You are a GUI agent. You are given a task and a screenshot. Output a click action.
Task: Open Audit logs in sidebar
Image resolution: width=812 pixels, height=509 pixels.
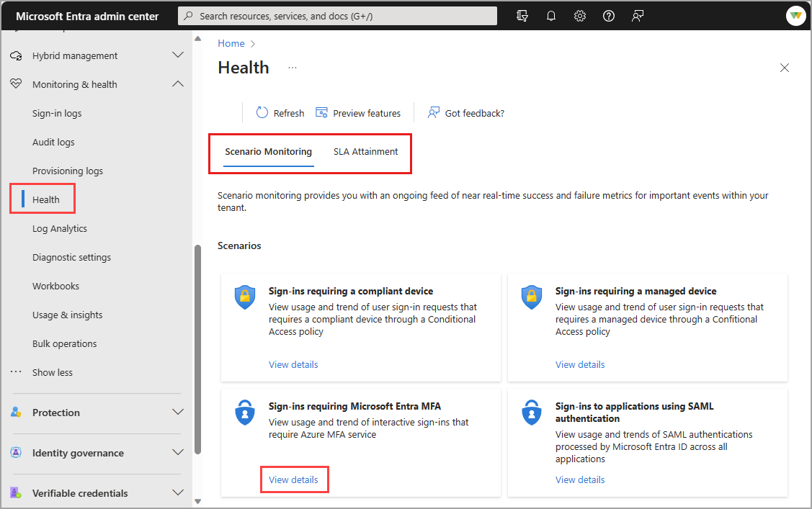click(53, 142)
